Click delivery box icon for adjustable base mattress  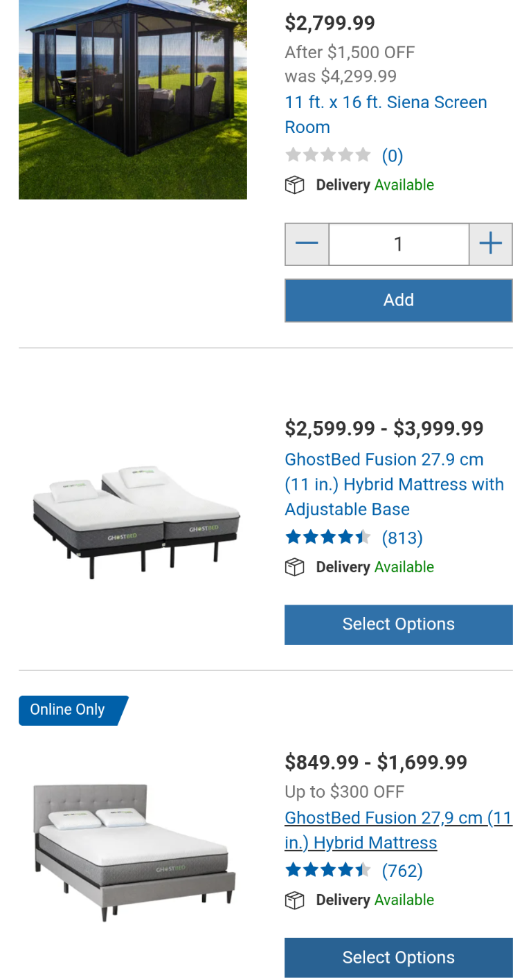pyautogui.click(x=295, y=567)
